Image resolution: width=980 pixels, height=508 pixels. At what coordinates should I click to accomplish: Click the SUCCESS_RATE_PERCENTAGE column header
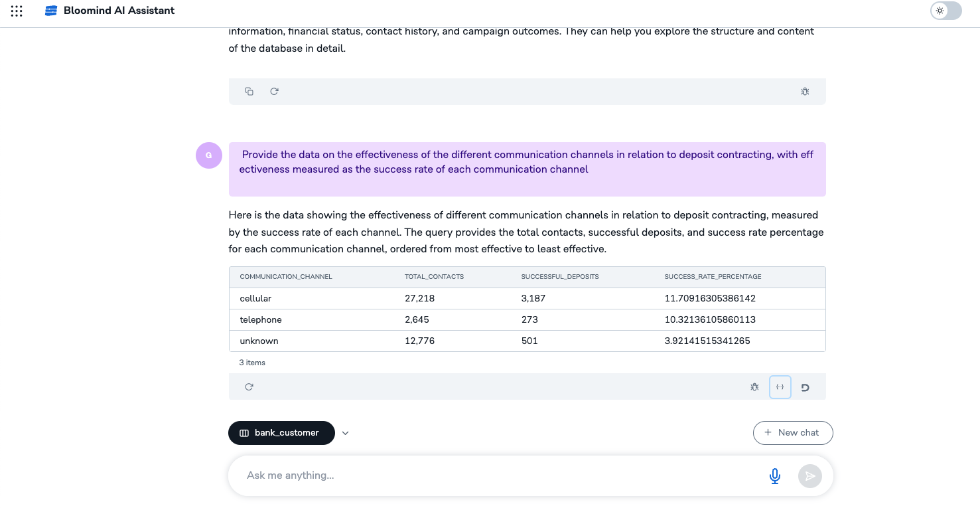pyautogui.click(x=713, y=276)
